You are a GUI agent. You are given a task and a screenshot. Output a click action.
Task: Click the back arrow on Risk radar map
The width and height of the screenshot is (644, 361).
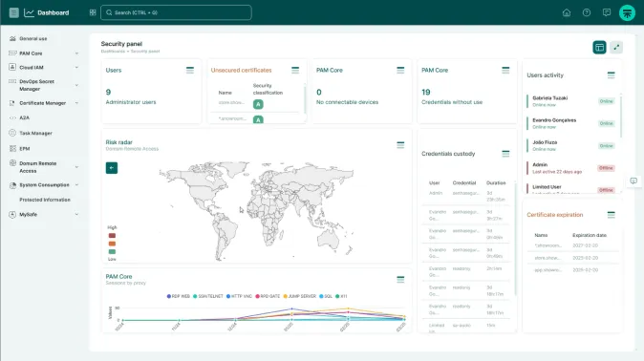pyautogui.click(x=112, y=167)
